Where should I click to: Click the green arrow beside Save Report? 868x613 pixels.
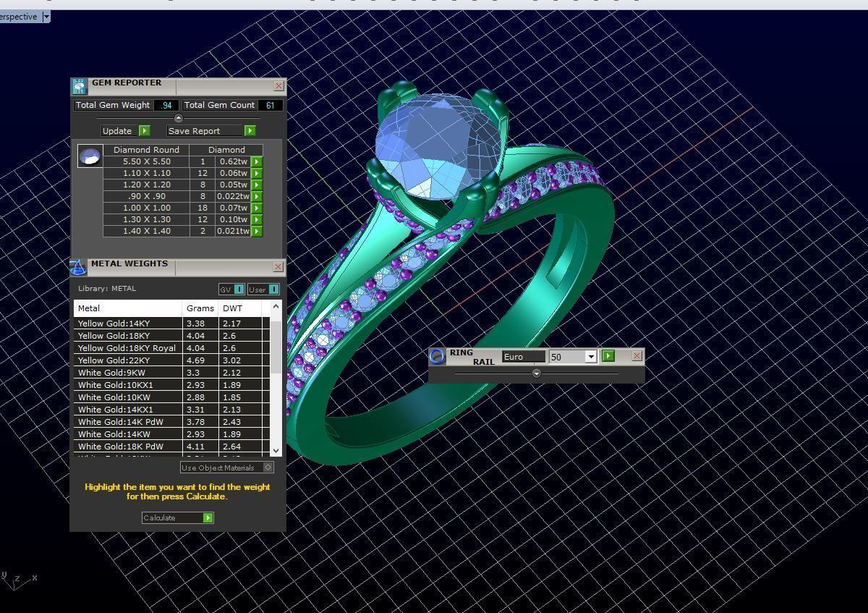250,131
